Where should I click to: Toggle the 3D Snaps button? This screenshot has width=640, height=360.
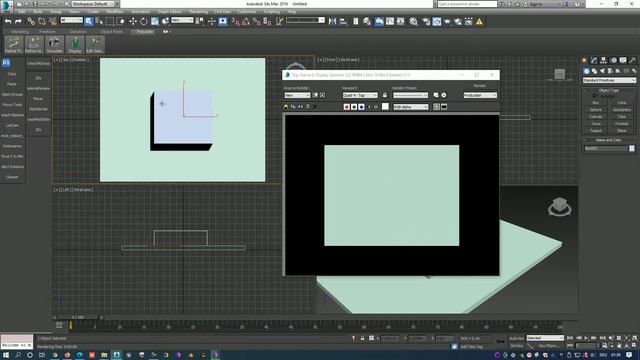236,21
